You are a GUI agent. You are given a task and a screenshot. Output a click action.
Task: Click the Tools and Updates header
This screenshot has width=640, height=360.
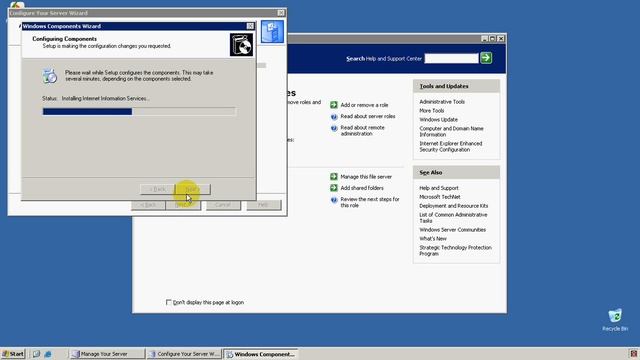(456, 86)
